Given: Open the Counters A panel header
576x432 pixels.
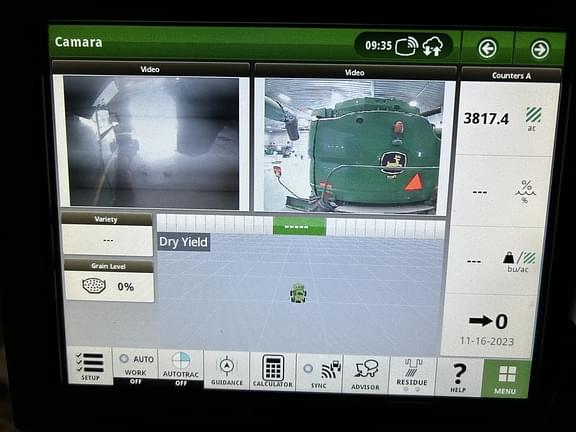Looking at the screenshot, I should tap(511, 75).
